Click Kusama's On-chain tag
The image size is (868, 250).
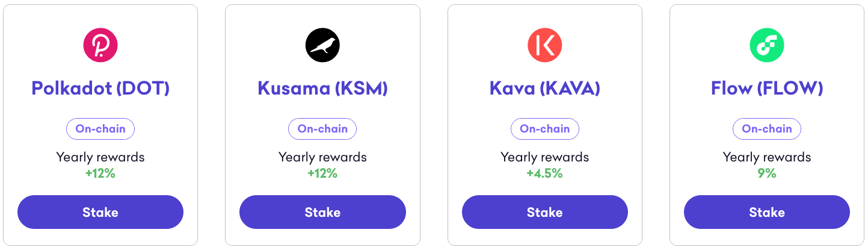click(x=322, y=129)
